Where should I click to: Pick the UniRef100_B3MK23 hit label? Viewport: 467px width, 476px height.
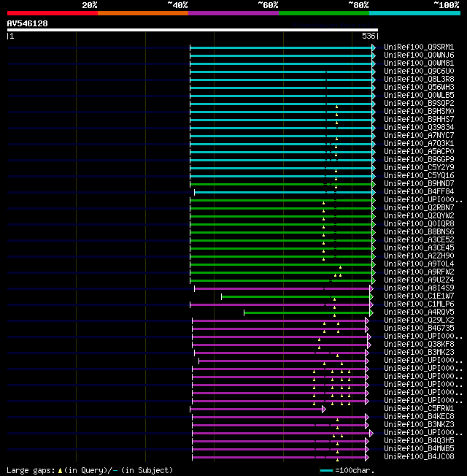tap(419, 352)
